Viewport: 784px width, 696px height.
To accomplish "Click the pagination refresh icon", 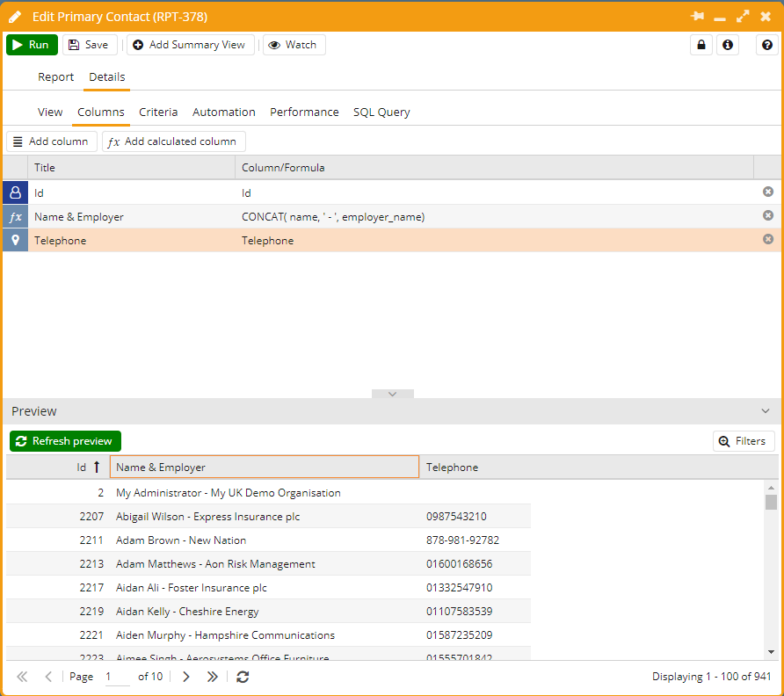I will (243, 677).
